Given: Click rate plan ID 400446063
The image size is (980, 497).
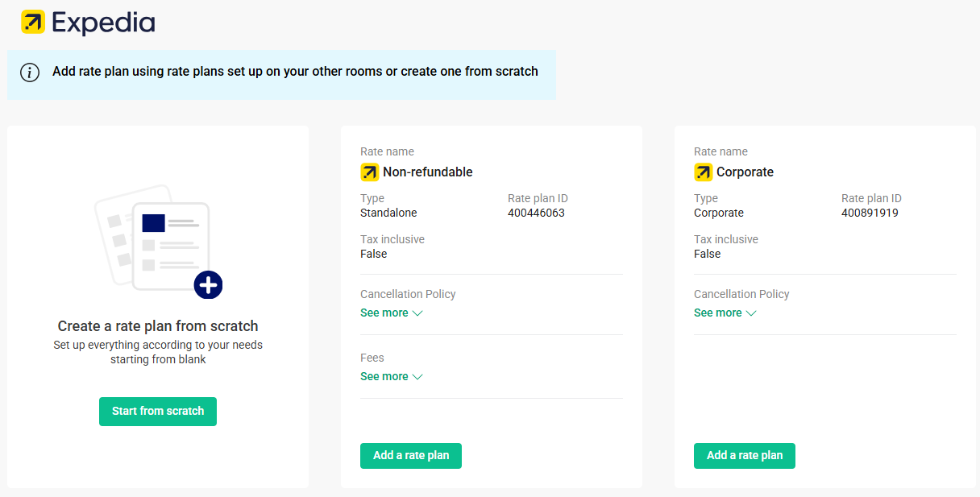Looking at the screenshot, I should (x=536, y=213).
